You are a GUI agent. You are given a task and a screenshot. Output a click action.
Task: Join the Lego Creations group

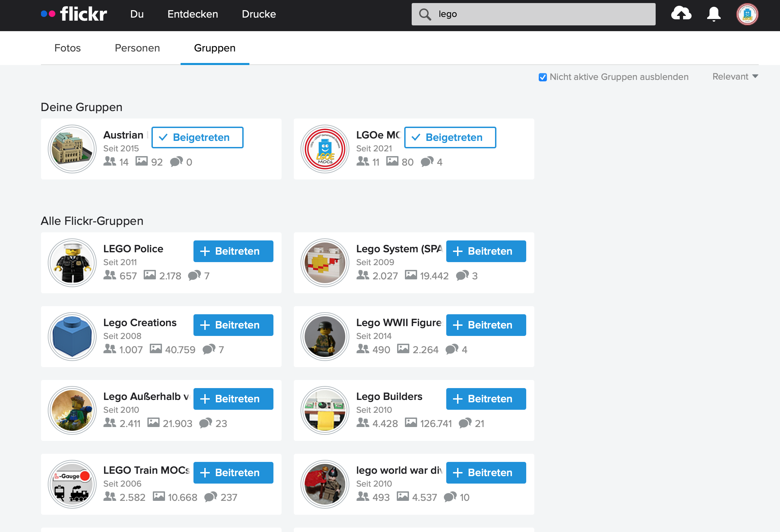[x=233, y=325]
